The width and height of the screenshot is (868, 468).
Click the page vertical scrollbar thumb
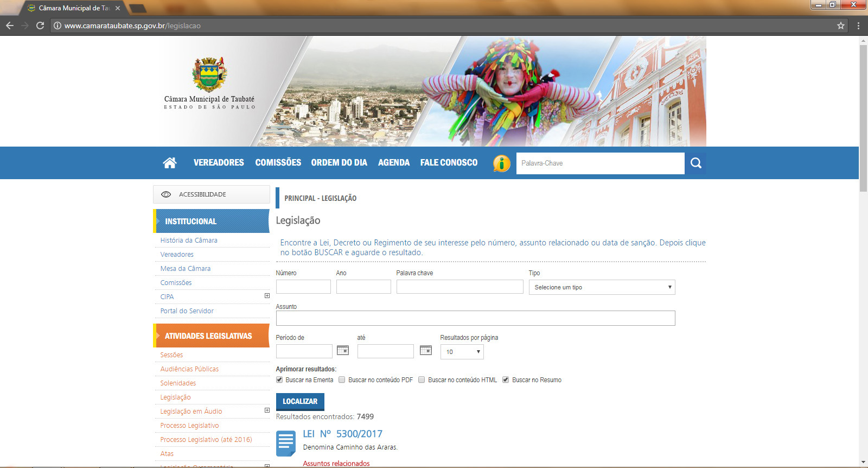click(x=863, y=118)
